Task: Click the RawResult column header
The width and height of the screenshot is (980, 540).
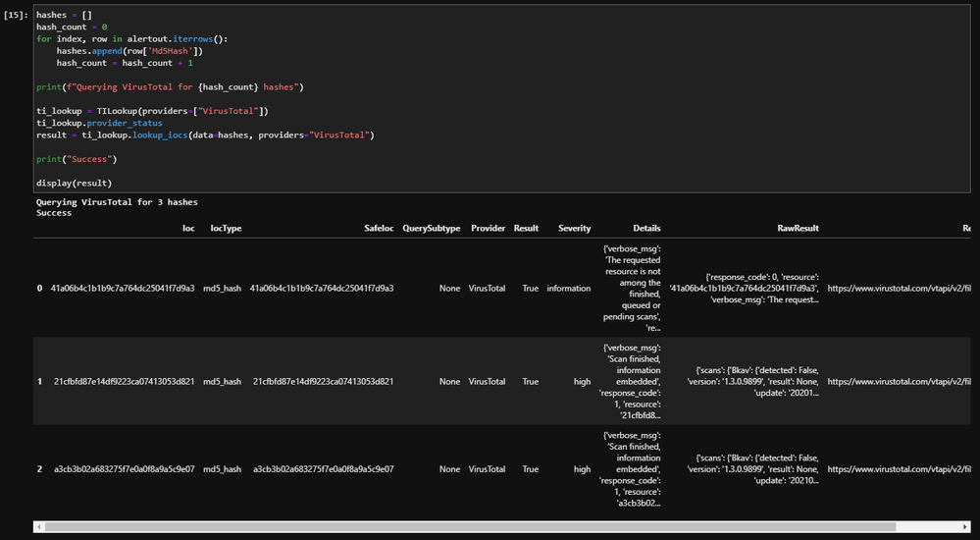Action: pos(798,229)
